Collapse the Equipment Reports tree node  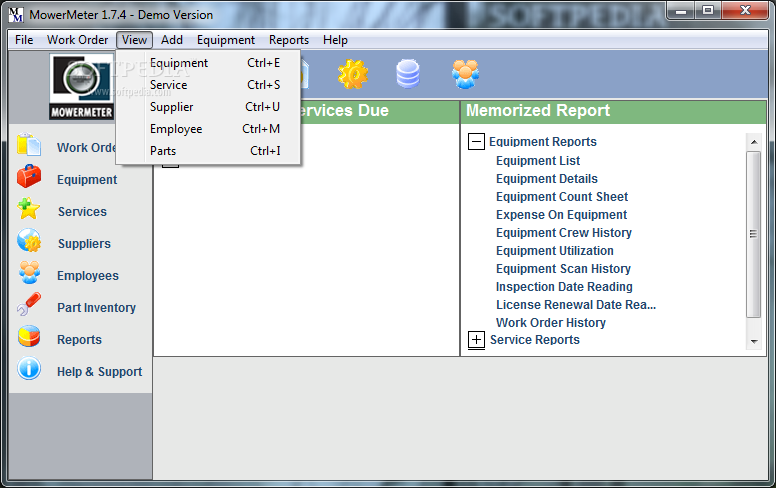tap(476, 142)
